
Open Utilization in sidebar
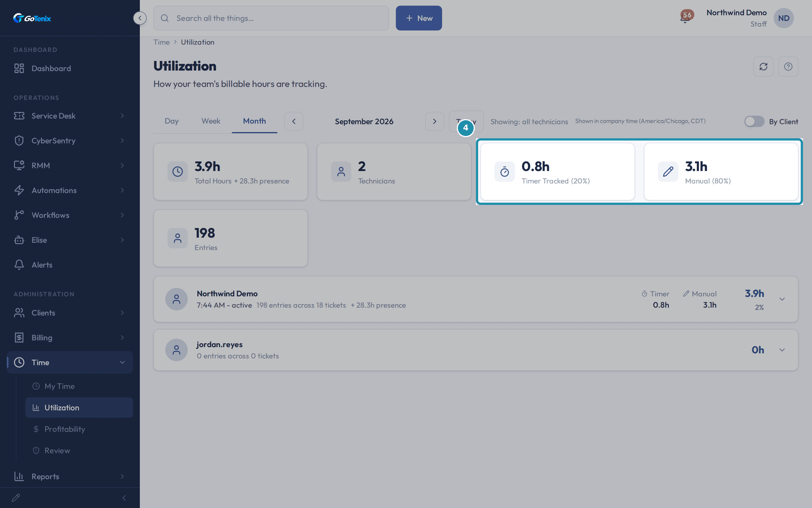point(79,408)
